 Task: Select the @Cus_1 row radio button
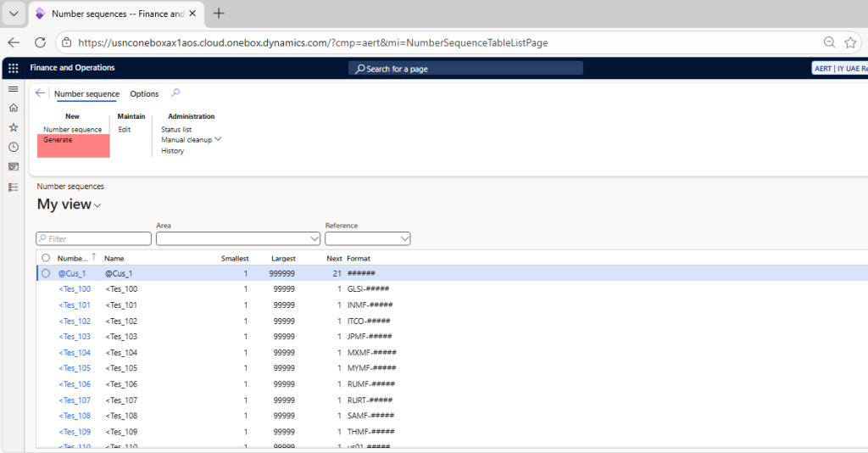point(46,273)
